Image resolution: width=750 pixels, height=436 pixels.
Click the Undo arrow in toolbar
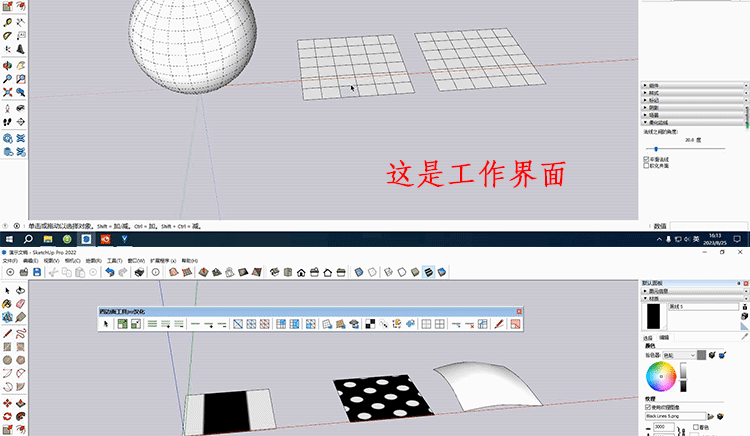point(110,272)
